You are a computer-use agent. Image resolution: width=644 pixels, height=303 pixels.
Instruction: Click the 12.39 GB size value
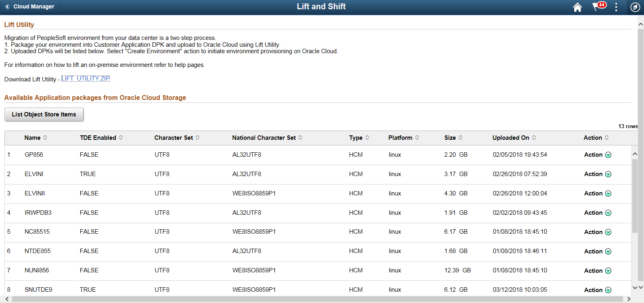[458, 270]
